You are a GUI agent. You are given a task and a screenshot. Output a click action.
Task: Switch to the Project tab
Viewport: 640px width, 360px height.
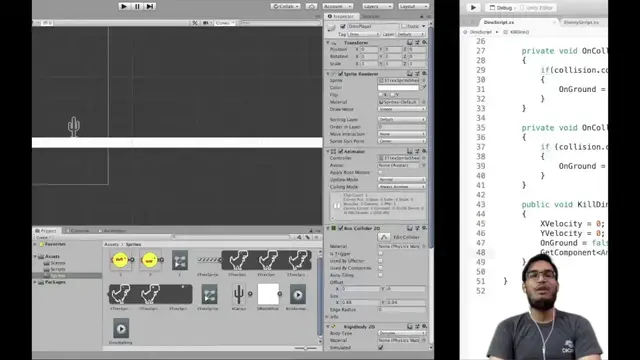click(46, 231)
